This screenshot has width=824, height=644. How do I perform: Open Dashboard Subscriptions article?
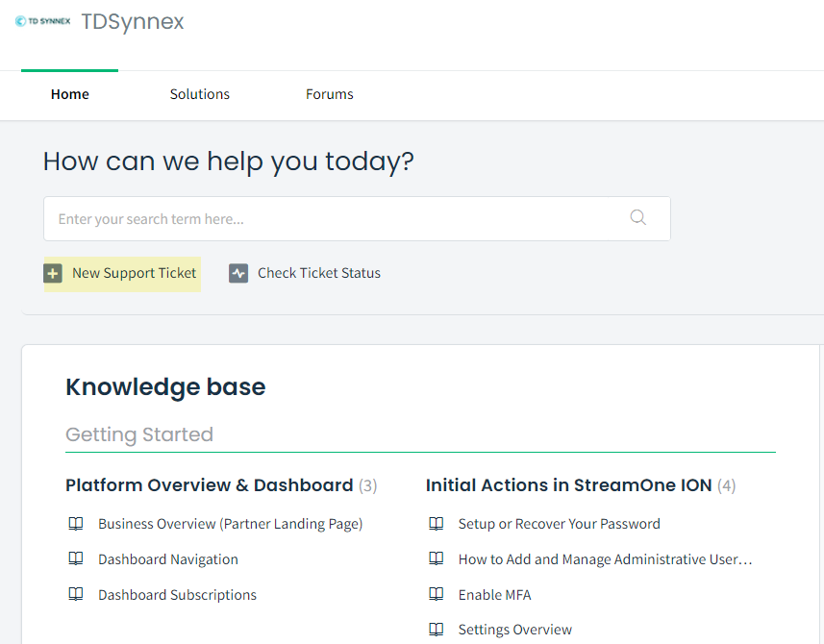click(177, 594)
